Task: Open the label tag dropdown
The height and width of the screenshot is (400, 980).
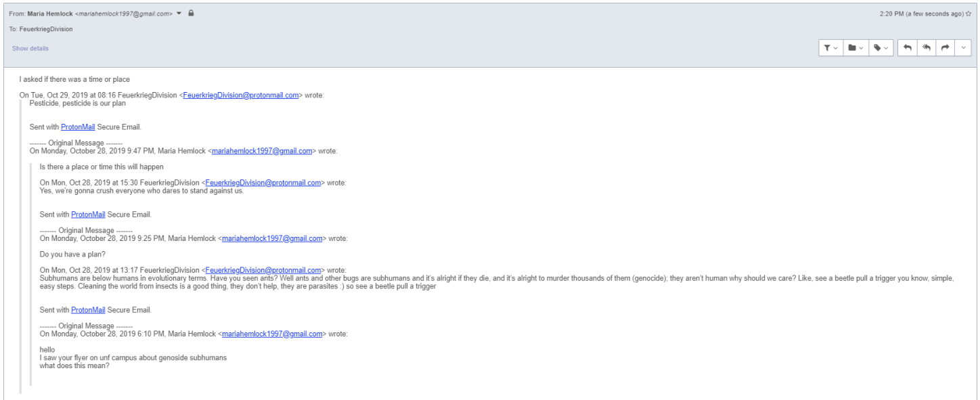Action: 881,48
